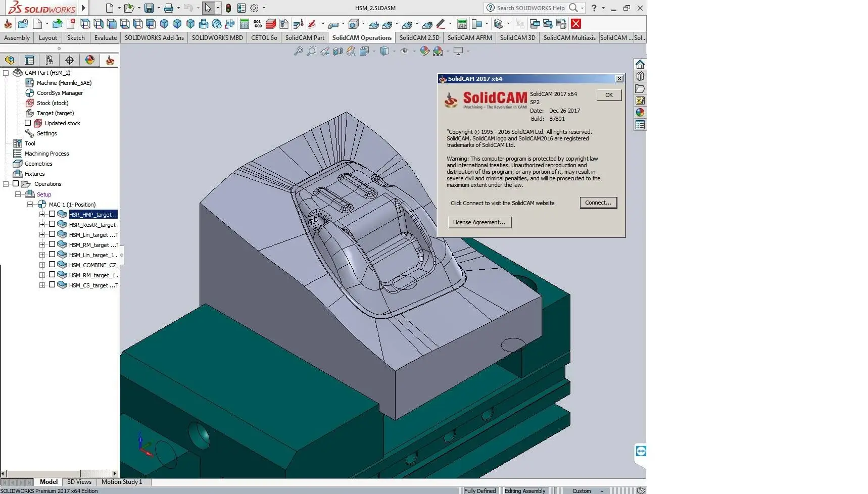Open the SOLIDWORKS Resources home icon
Screen dimensions: 868x494
640,64
